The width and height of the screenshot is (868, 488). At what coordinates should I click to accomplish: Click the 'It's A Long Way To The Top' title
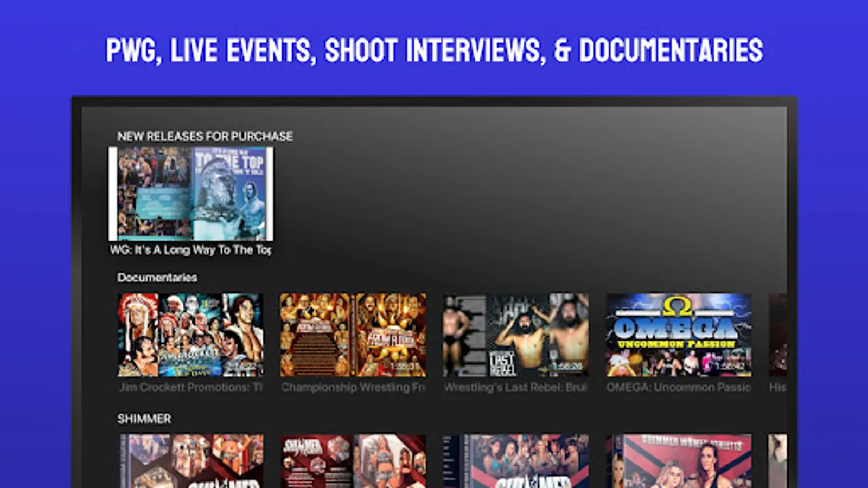(191, 250)
